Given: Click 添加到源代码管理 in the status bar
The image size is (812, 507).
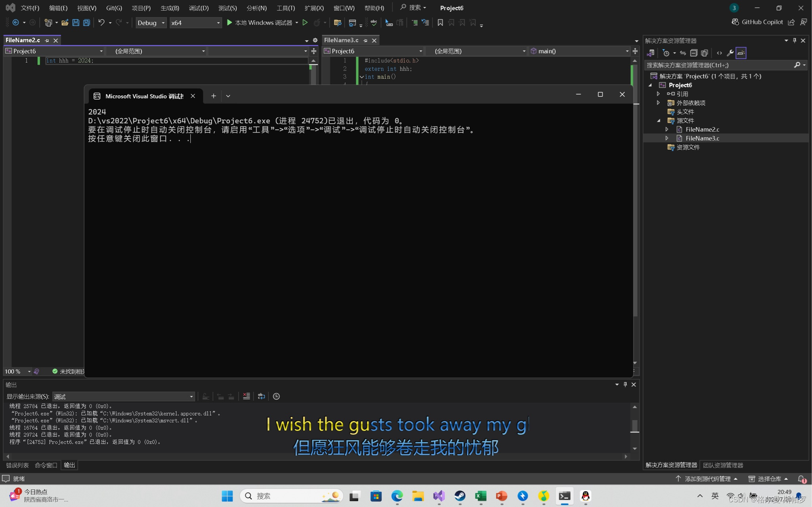Looking at the screenshot, I should (707, 478).
